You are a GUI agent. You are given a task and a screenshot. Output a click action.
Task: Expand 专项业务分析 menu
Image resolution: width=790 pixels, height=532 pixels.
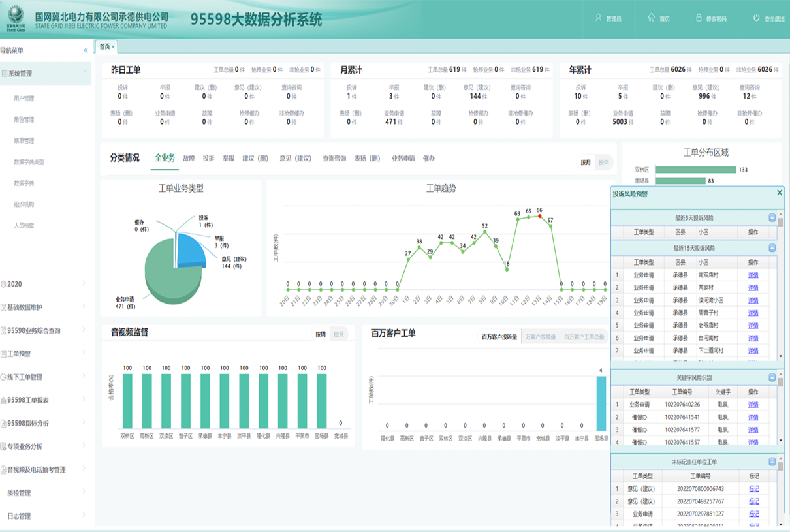coord(46,446)
